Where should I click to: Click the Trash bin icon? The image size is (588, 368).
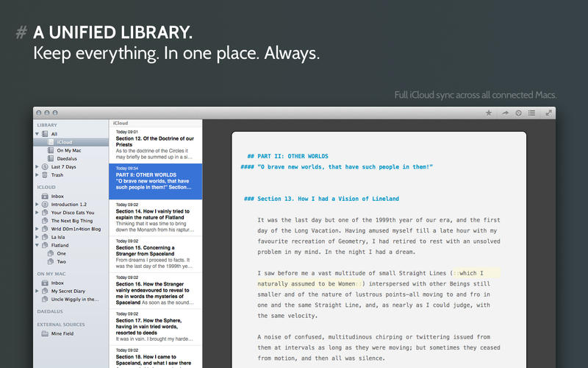(x=45, y=175)
